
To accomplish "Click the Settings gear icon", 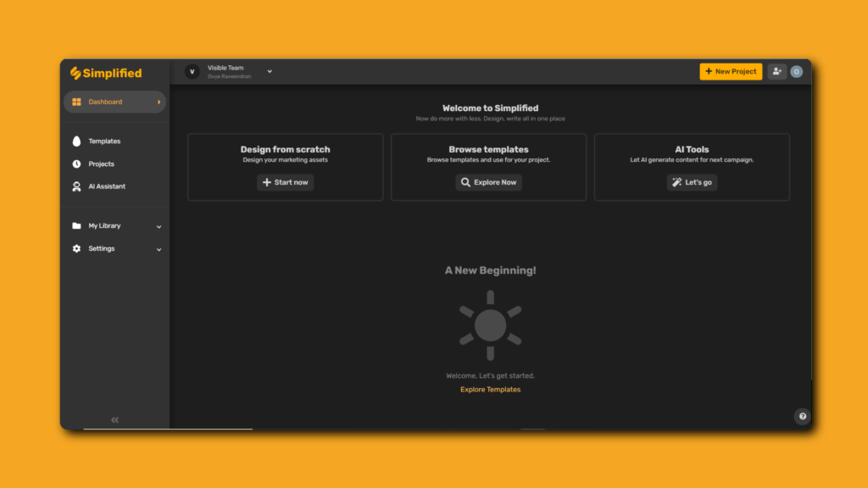I will [x=76, y=248].
